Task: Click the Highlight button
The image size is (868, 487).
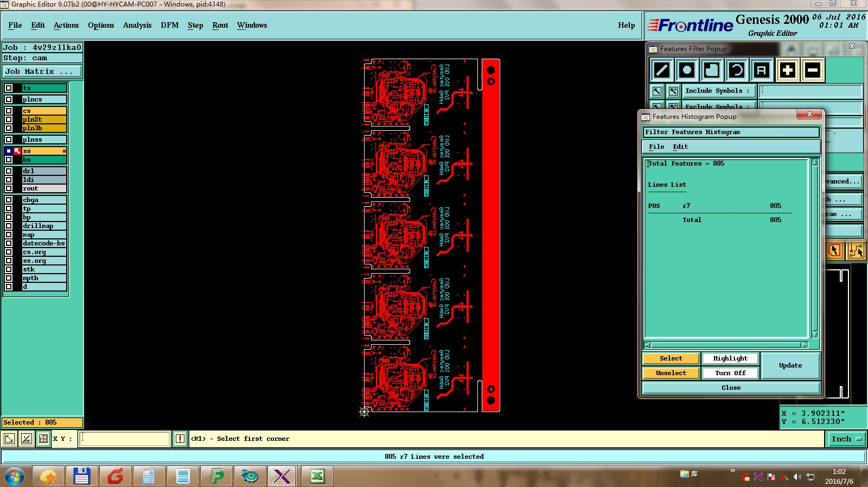Action: [x=730, y=358]
